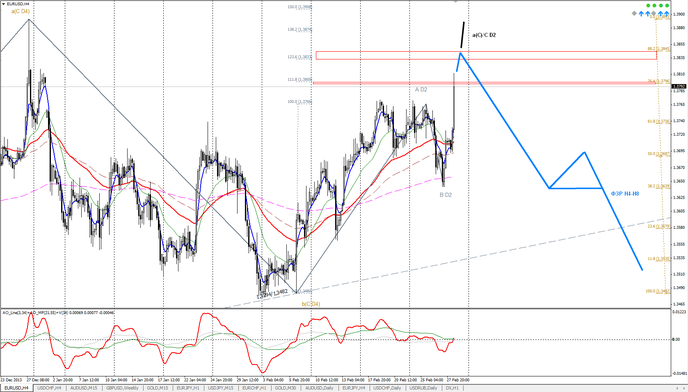Open the AUDUSD,M15 chart tab

pyautogui.click(x=84, y=388)
